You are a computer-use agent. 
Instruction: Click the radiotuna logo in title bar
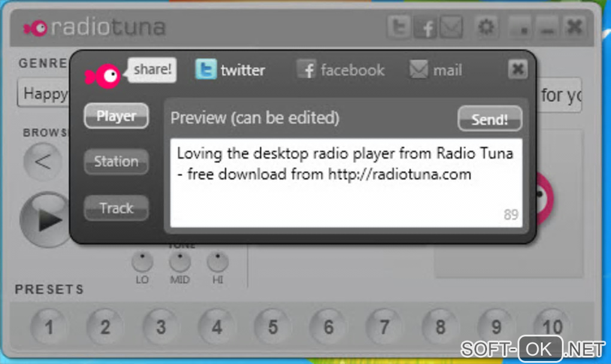point(94,28)
